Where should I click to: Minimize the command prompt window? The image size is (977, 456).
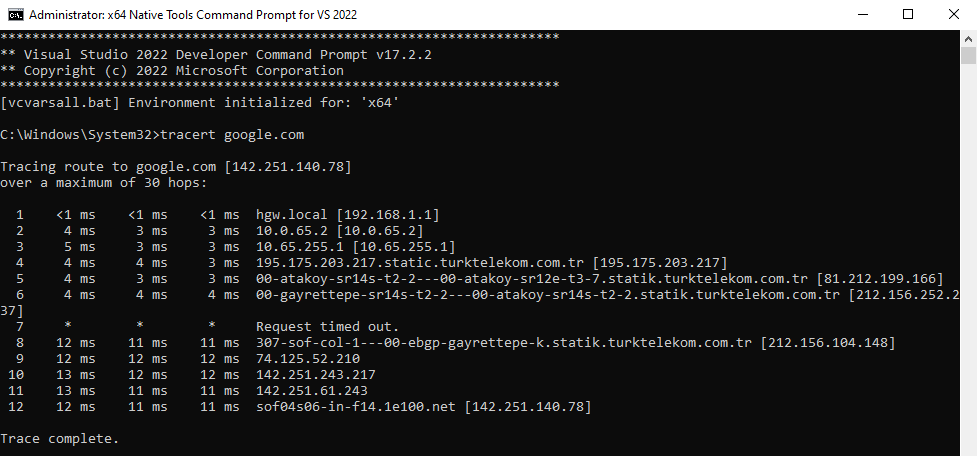(x=862, y=14)
